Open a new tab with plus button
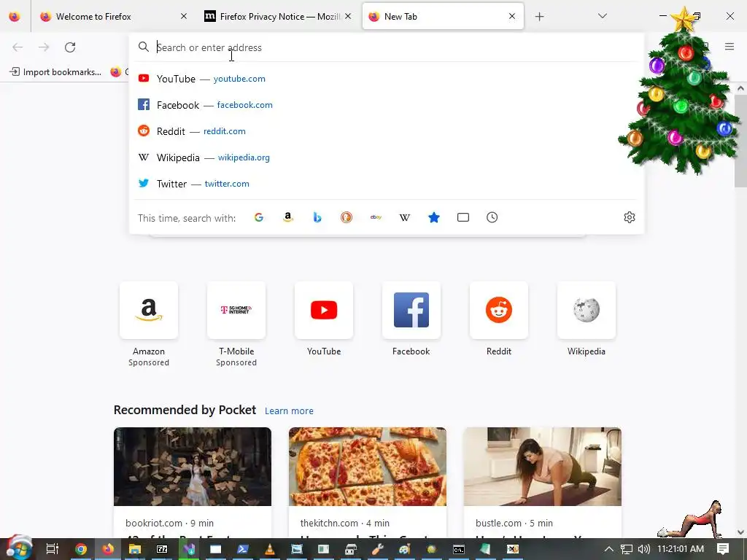Image resolution: width=747 pixels, height=560 pixels. [x=539, y=17]
